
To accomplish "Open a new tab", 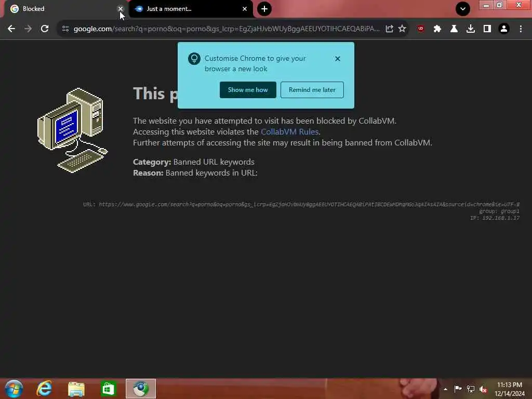I will click(x=264, y=9).
